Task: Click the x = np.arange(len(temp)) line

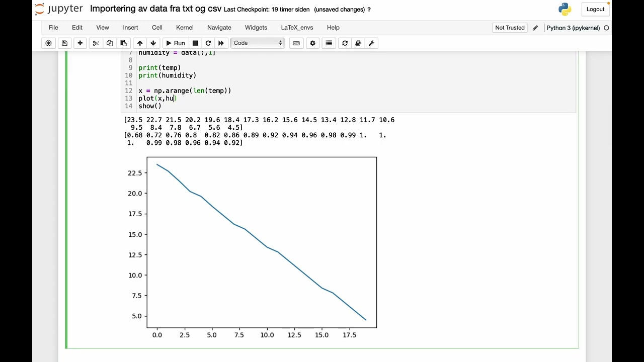Action: (185, 91)
